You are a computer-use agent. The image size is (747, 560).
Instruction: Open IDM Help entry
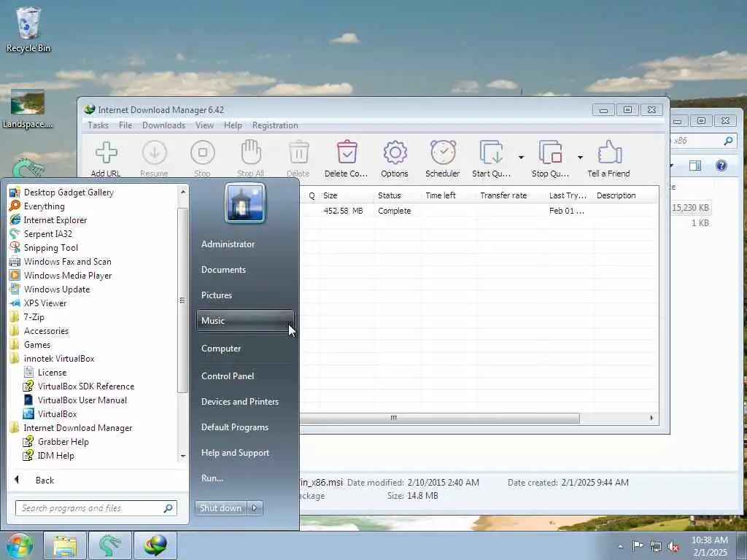[93, 455]
